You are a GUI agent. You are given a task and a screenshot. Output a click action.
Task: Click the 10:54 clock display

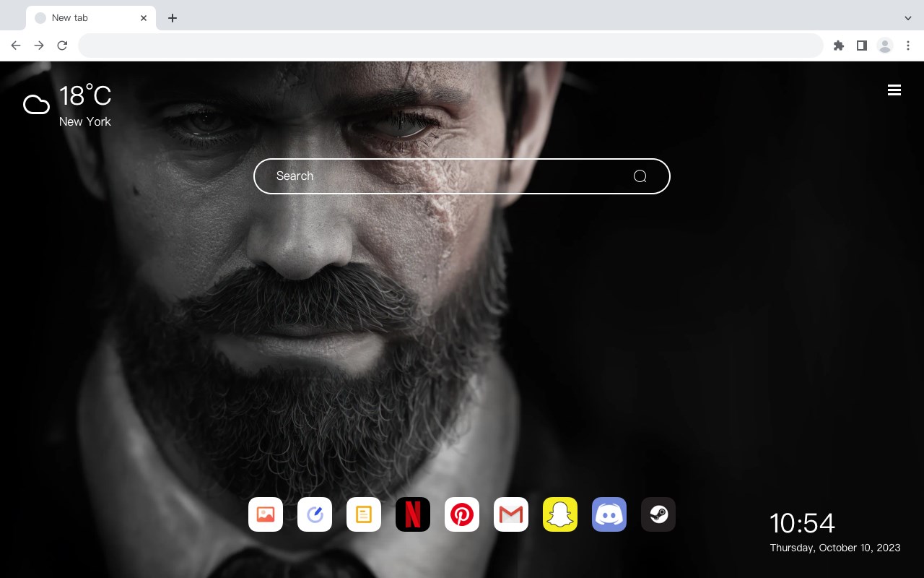tap(802, 523)
